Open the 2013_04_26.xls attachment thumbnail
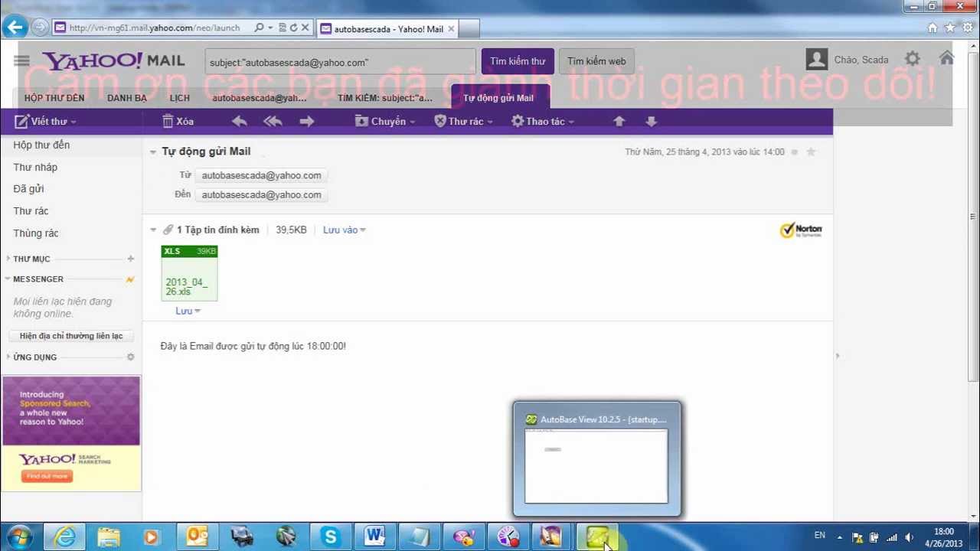Viewport: 980px width, 551px height. 189,273
